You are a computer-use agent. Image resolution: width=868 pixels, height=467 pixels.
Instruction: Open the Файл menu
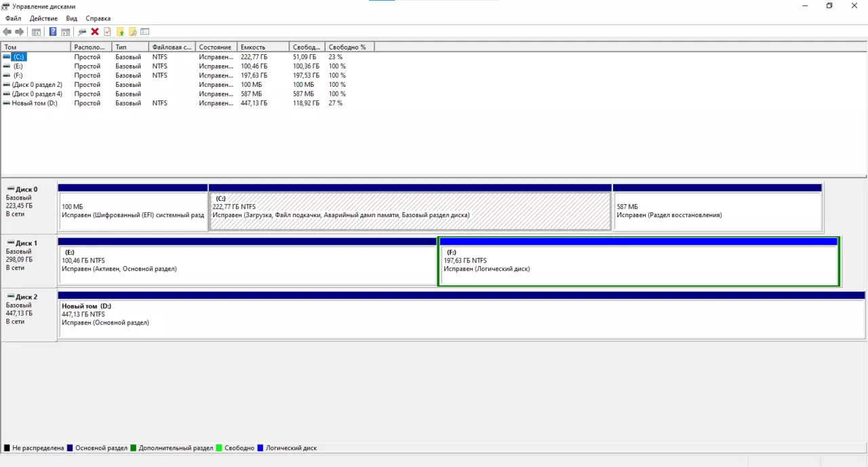click(14, 18)
